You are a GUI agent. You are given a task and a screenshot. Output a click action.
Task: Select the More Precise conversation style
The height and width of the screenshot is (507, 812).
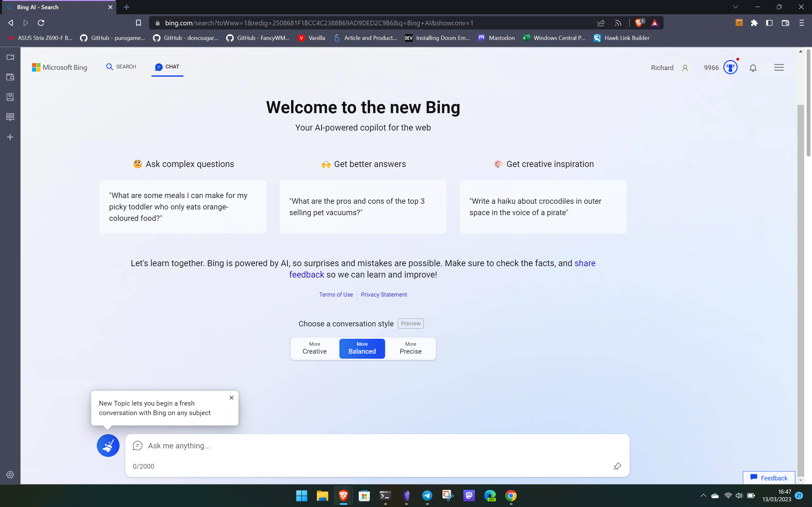click(x=411, y=348)
